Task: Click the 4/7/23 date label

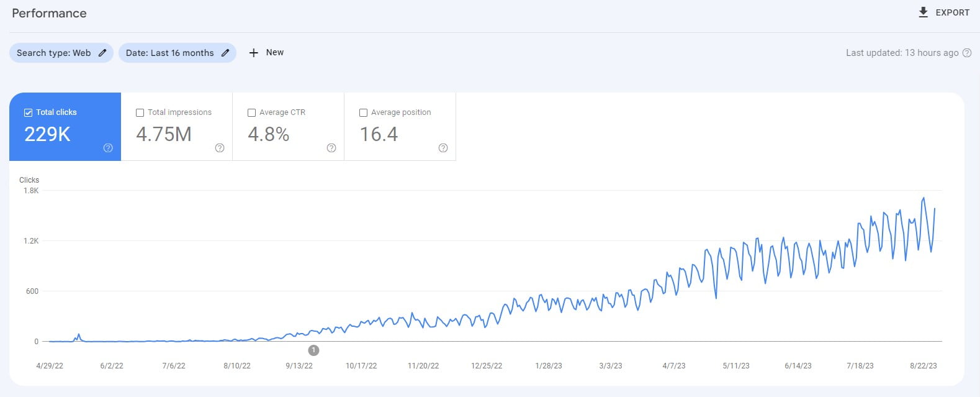Action: click(674, 366)
